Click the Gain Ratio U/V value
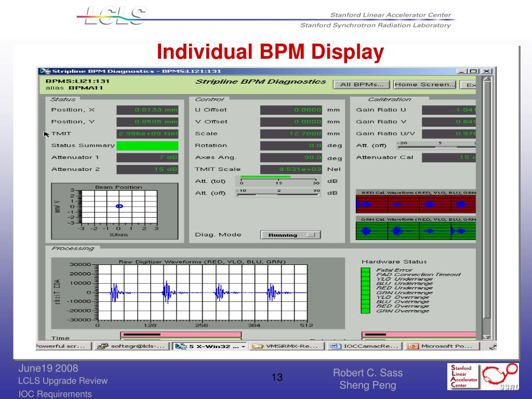532x399 pixels. 449,134
